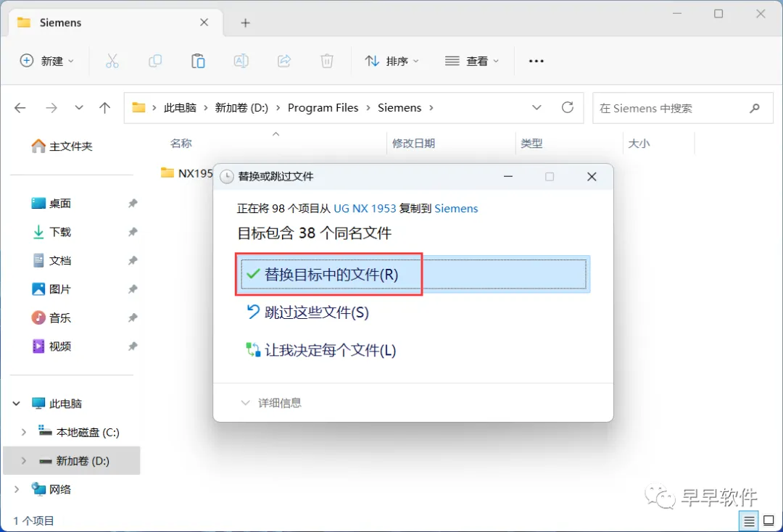
Task: Click chevron after Program Files in breadcrumb
Action: pos(368,108)
